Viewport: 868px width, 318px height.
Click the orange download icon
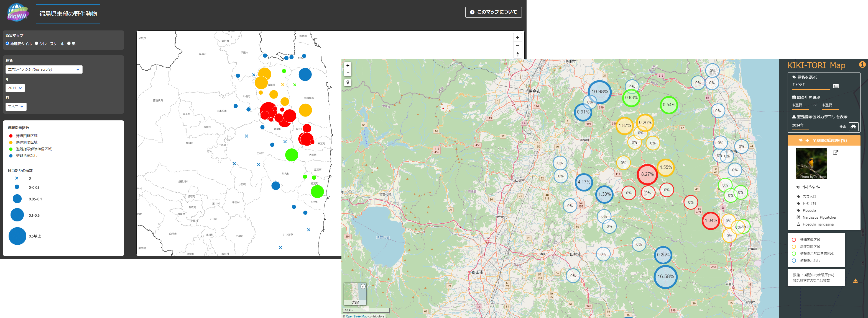tap(856, 281)
